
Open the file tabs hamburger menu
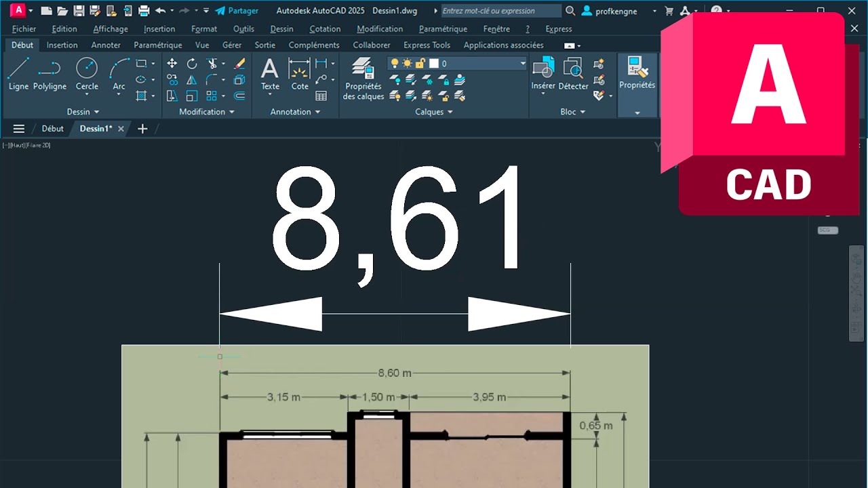pos(19,129)
